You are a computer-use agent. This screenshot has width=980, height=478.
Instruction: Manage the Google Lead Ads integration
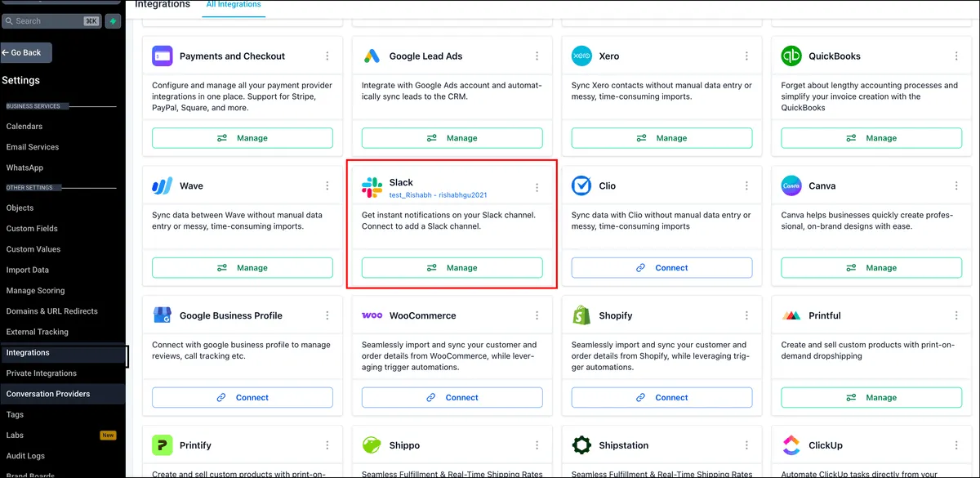(452, 138)
